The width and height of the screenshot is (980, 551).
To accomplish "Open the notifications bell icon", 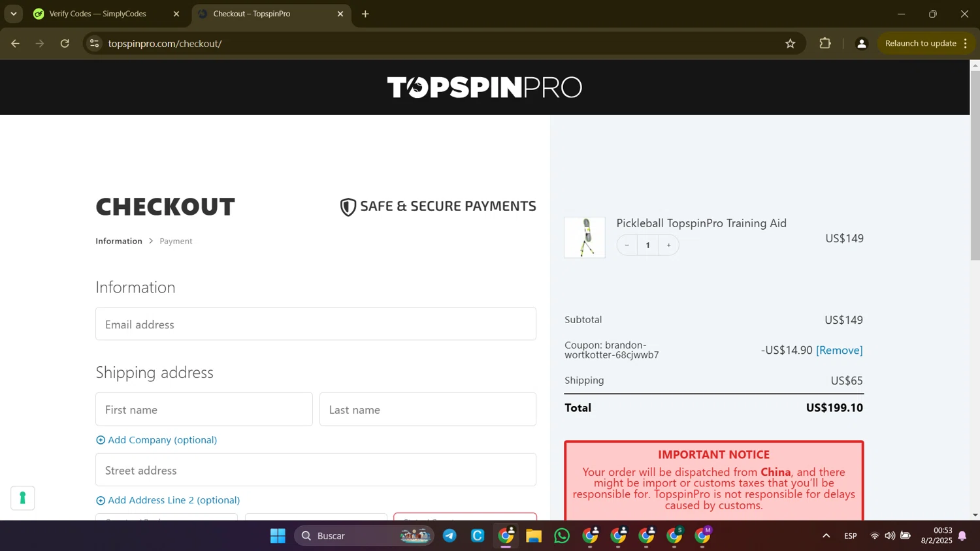I will pos(962,536).
